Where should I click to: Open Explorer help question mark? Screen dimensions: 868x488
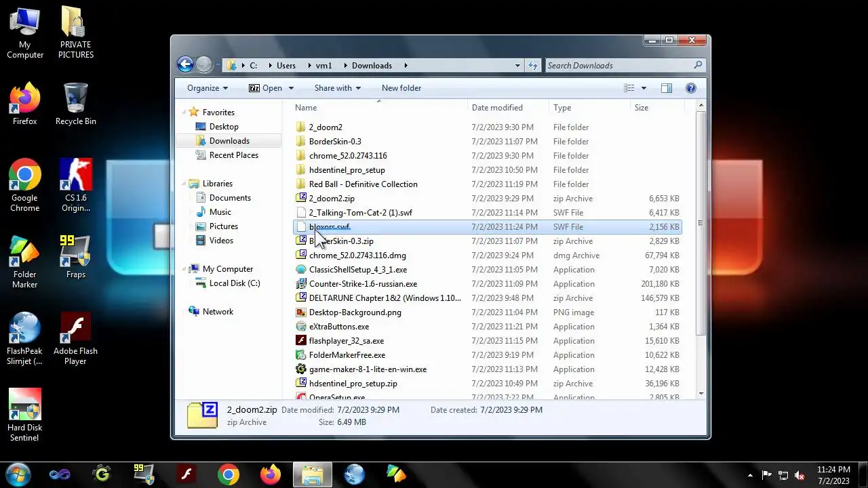click(x=691, y=88)
